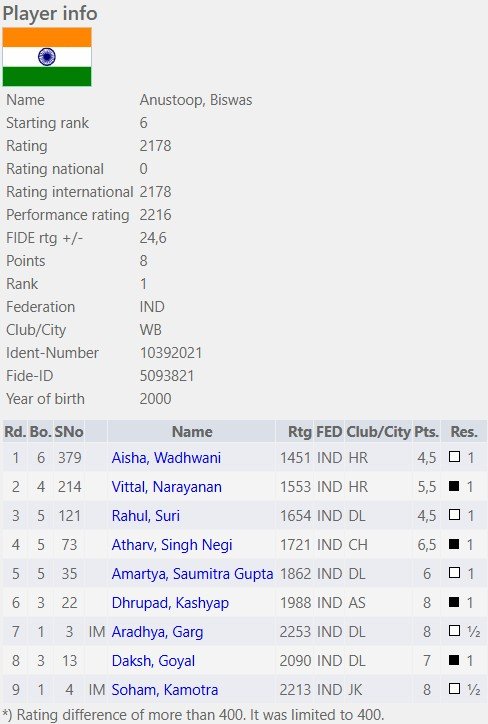Click white piece icon in round 7
Image resolution: width=488 pixels, height=724 pixels.
pos(454,631)
